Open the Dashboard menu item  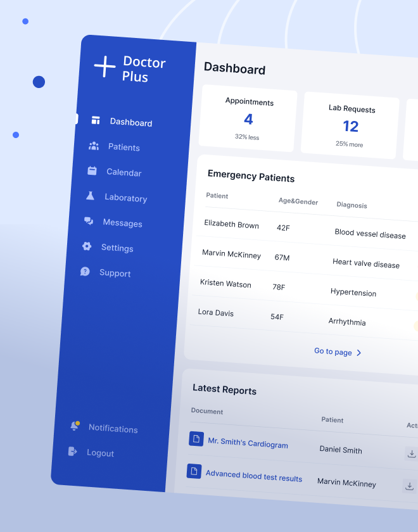pyautogui.click(x=131, y=122)
